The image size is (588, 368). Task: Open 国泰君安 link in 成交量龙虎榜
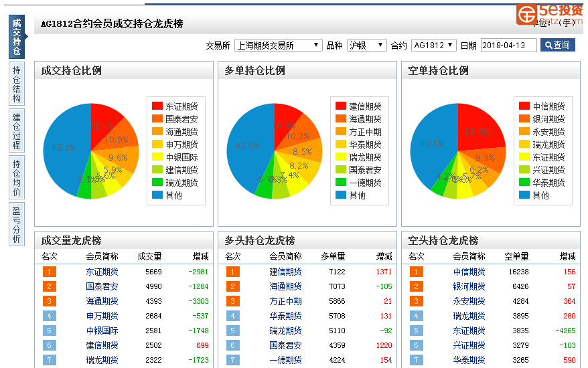tap(102, 286)
